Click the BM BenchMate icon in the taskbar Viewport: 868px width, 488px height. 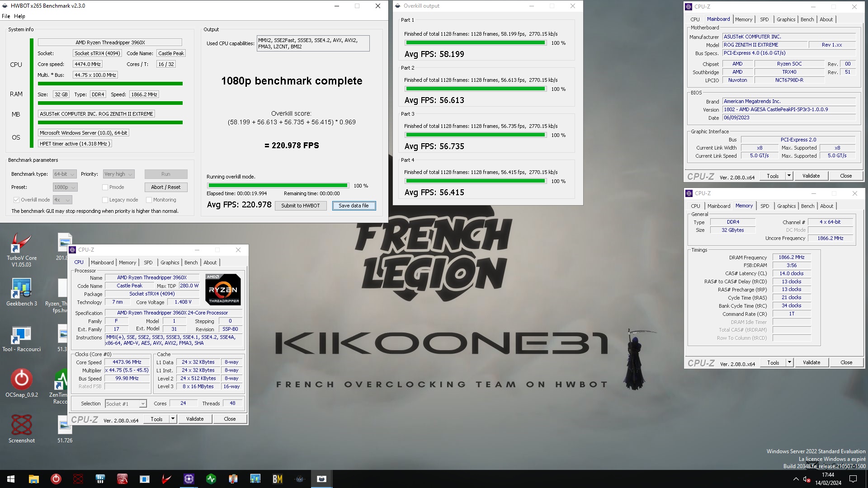tap(277, 479)
